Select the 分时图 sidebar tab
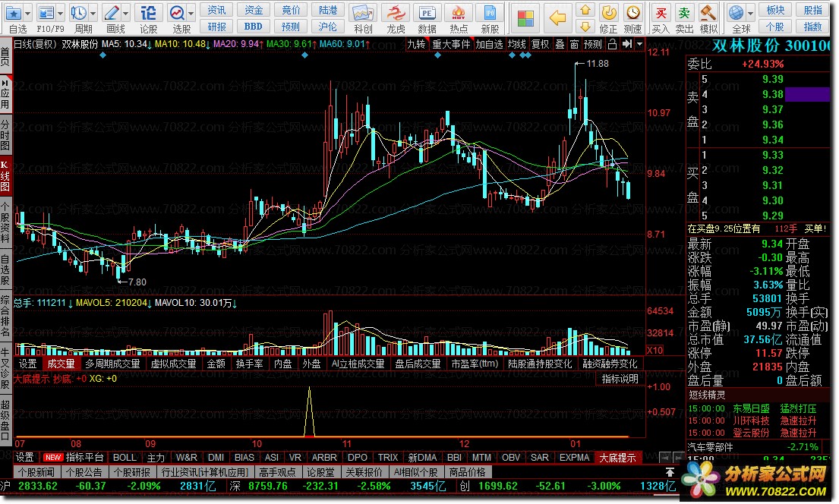This screenshot has height=504, width=839. pos(5,135)
